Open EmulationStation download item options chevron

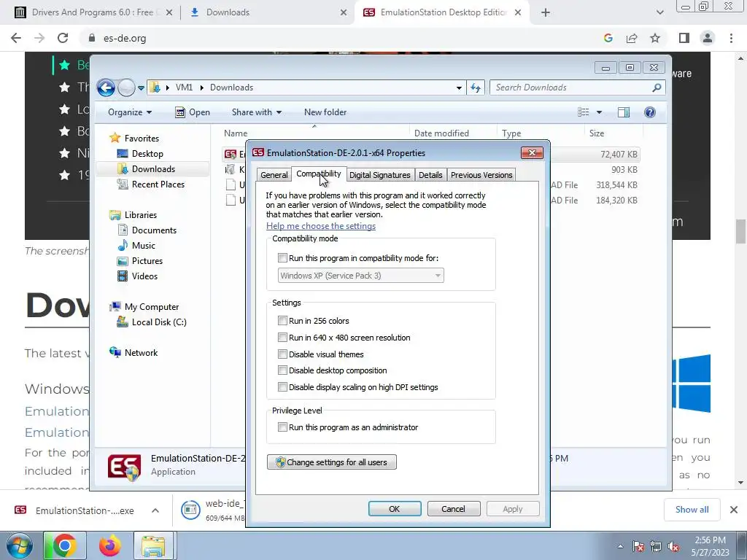click(x=155, y=510)
